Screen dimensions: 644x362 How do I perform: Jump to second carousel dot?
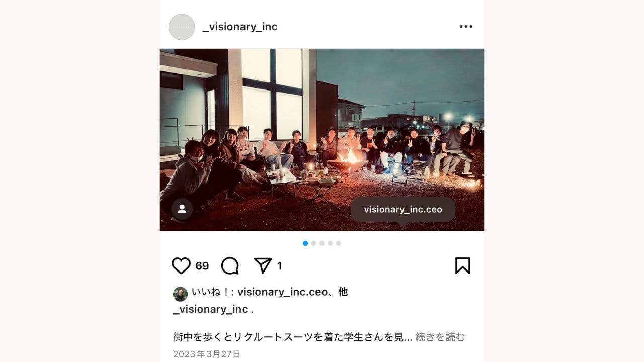pos(313,243)
